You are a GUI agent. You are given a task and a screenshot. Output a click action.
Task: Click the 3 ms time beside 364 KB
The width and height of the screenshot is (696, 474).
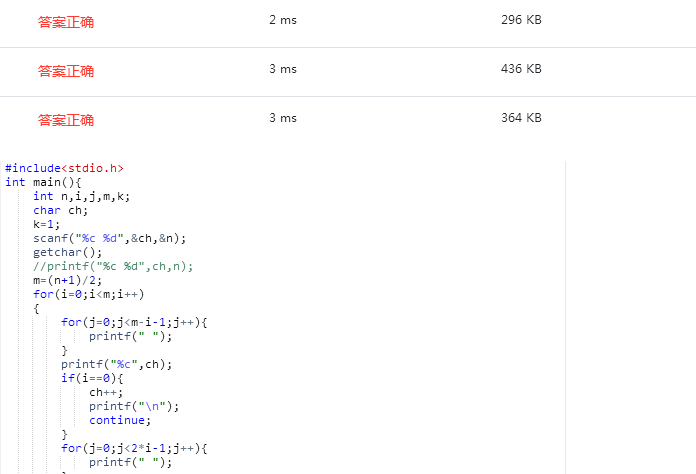[283, 118]
